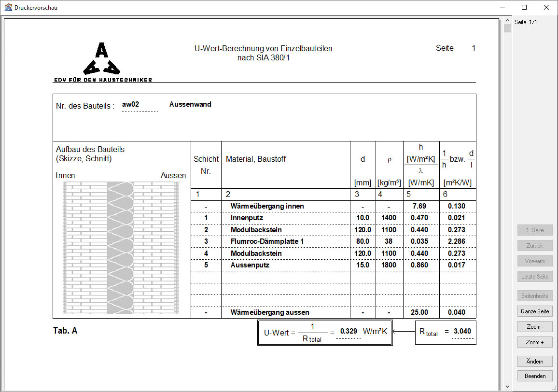Click the density value 1400
The height and width of the screenshot is (392, 558).
[x=389, y=218]
